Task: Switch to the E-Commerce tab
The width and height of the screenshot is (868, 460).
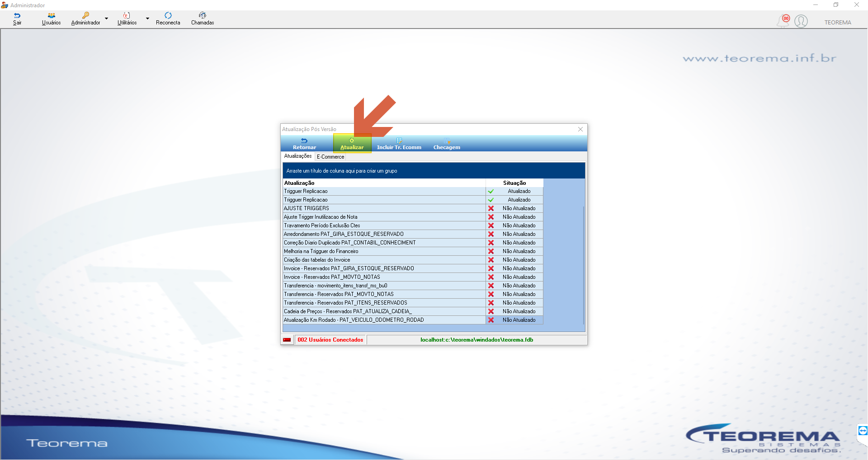Action: (330, 157)
